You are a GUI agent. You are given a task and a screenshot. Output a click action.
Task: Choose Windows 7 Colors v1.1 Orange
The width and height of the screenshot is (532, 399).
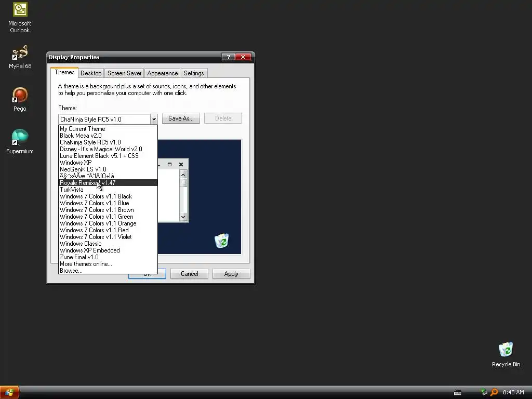point(108,223)
